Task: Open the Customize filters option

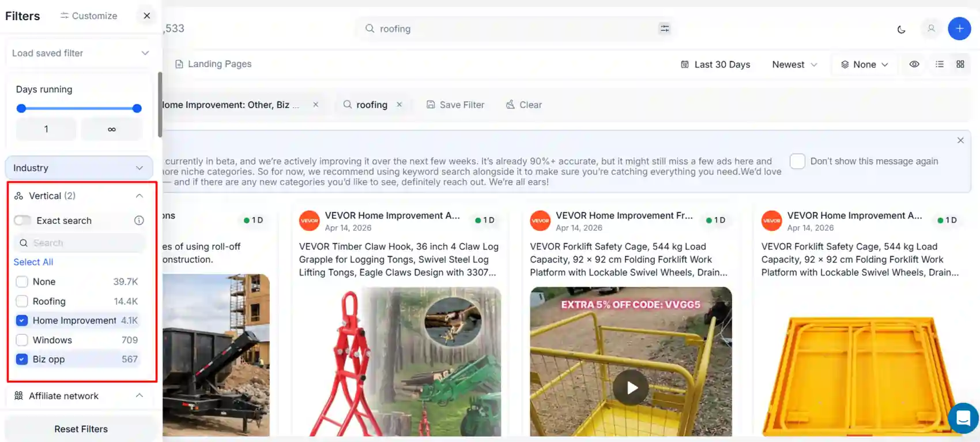Action: click(x=89, y=16)
